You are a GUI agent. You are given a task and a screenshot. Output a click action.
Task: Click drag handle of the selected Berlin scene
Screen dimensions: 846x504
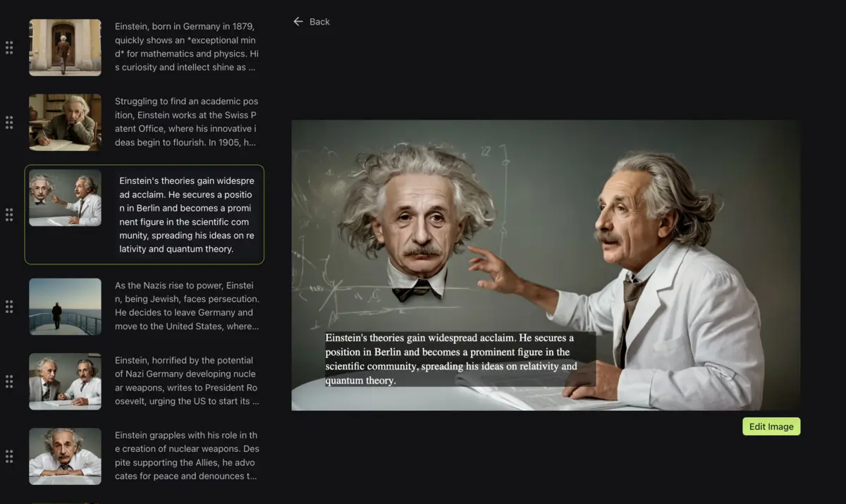pyautogui.click(x=9, y=215)
